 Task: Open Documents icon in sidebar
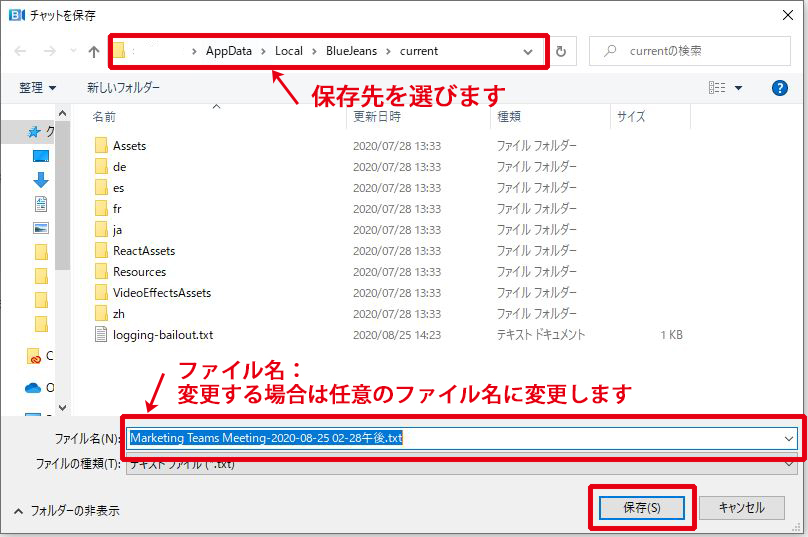tap(41, 204)
